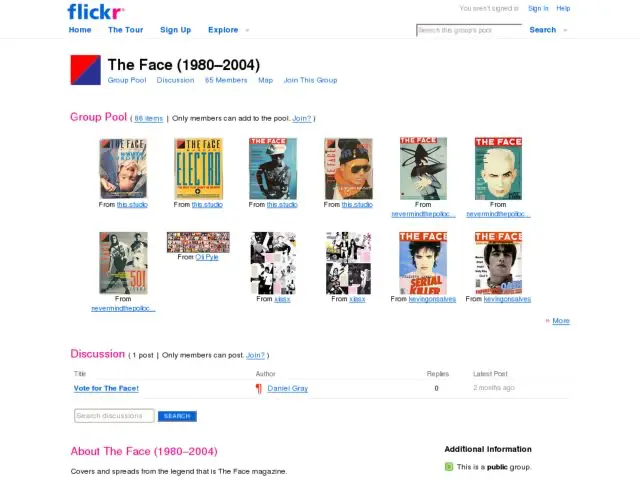Image resolution: width=640 pixels, height=480 pixels.
Task: Expand the Search options arrow
Action: (x=565, y=30)
